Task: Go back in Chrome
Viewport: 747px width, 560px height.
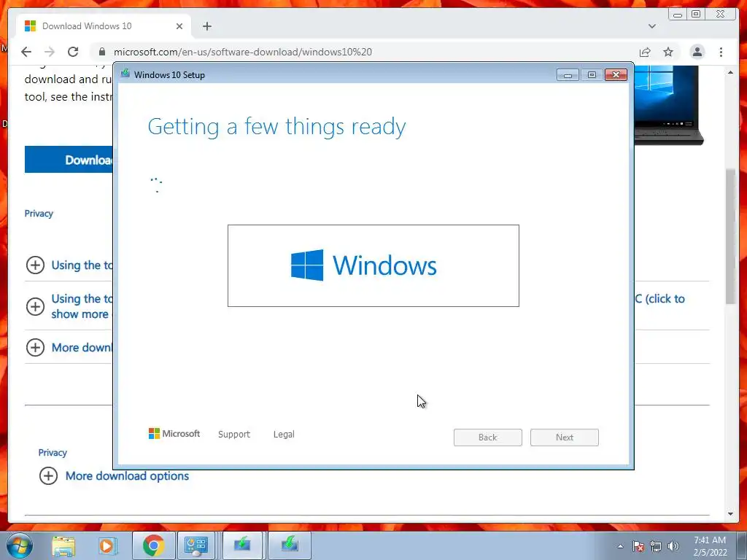Action: click(26, 52)
